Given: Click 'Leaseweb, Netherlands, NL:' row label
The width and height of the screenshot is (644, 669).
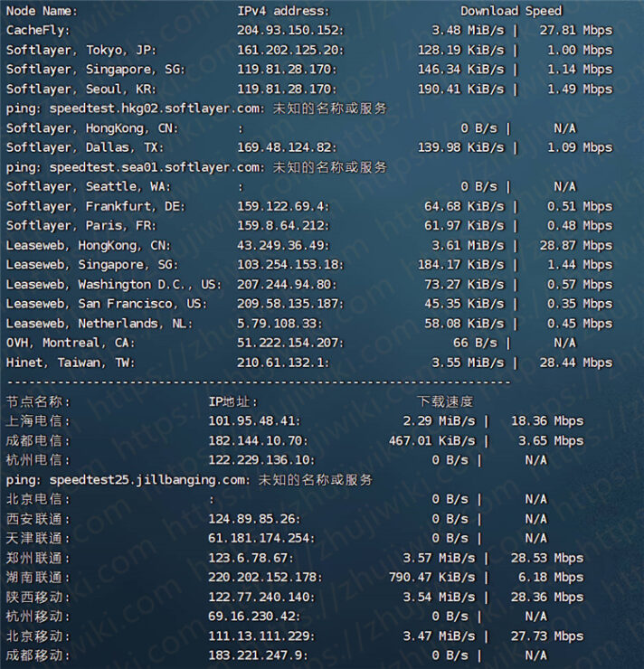Looking at the screenshot, I should click(99, 324).
